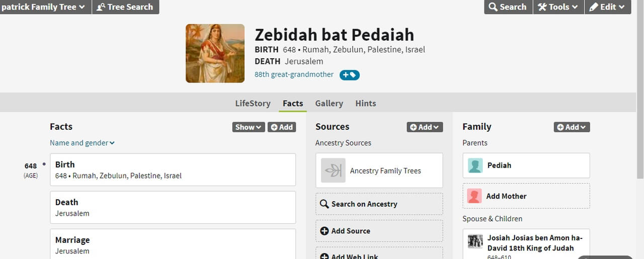The height and width of the screenshot is (259, 644).
Task: Click the add tag icon beside relationship
Action: (x=350, y=75)
